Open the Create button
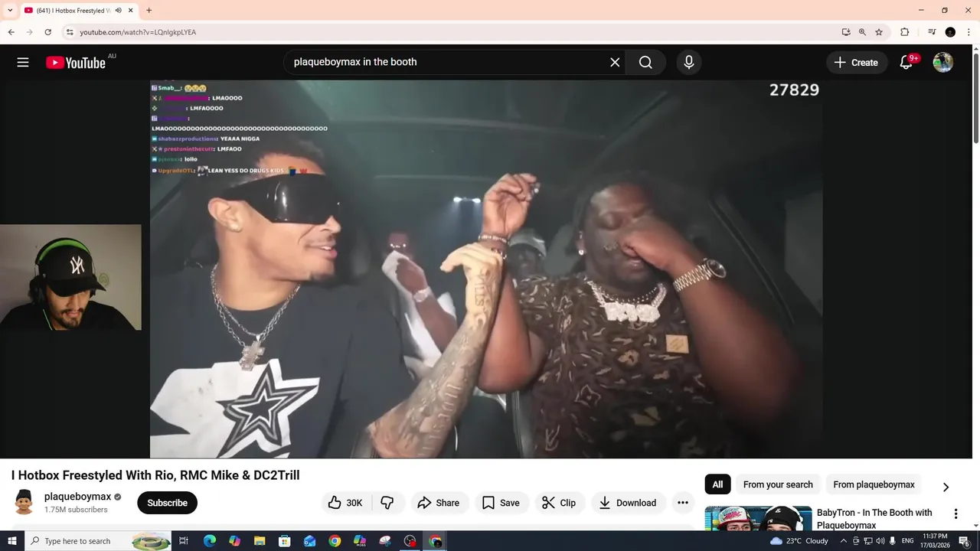980x551 pixels. tap(857, 62)
